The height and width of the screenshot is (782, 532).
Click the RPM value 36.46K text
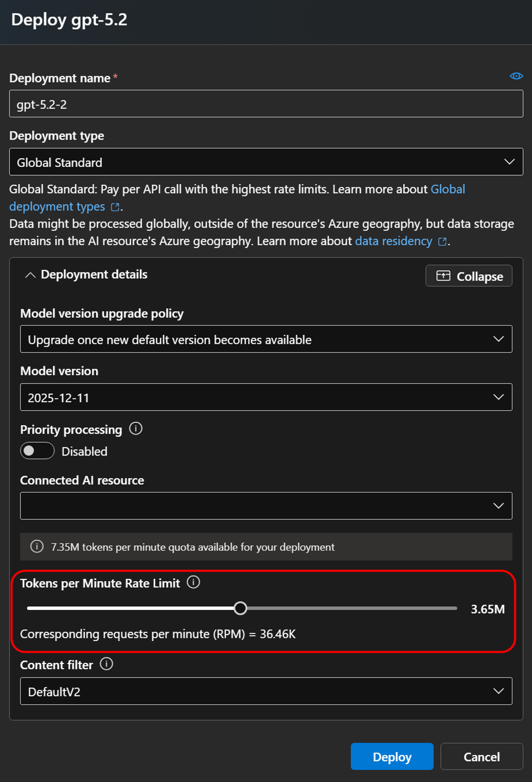pos(278,634)
